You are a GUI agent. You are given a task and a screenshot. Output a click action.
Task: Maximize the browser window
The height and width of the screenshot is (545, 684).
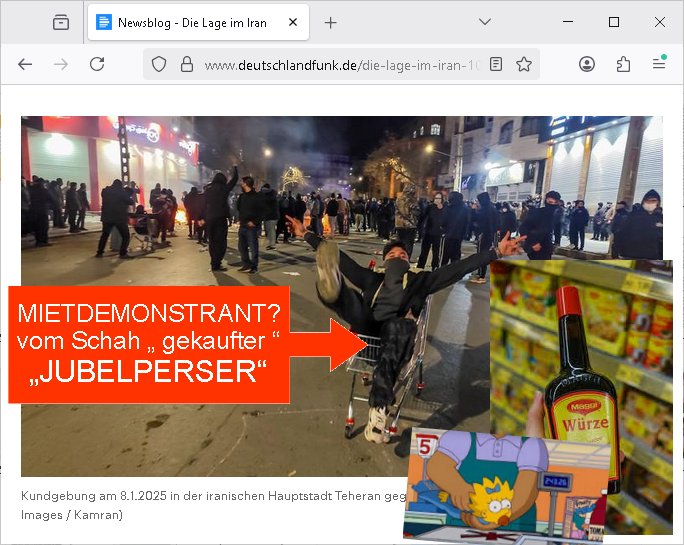614,22
